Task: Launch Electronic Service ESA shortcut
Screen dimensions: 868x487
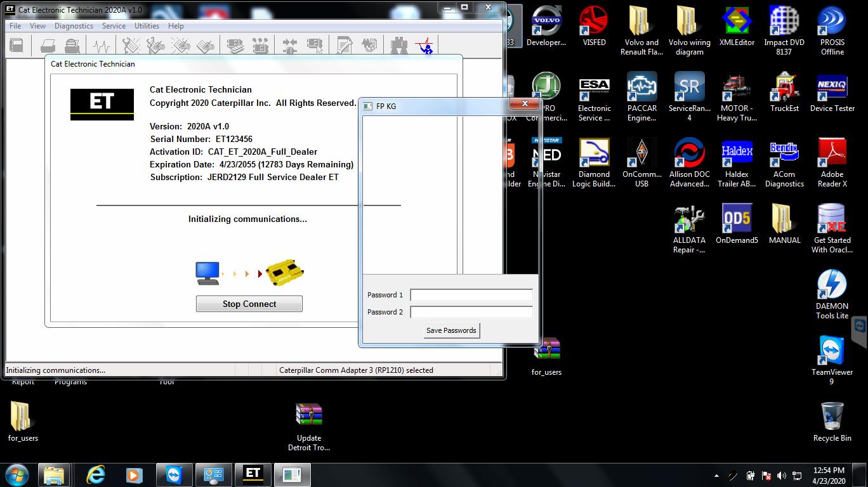Action: pyautogui.click(x=594, y=96)
